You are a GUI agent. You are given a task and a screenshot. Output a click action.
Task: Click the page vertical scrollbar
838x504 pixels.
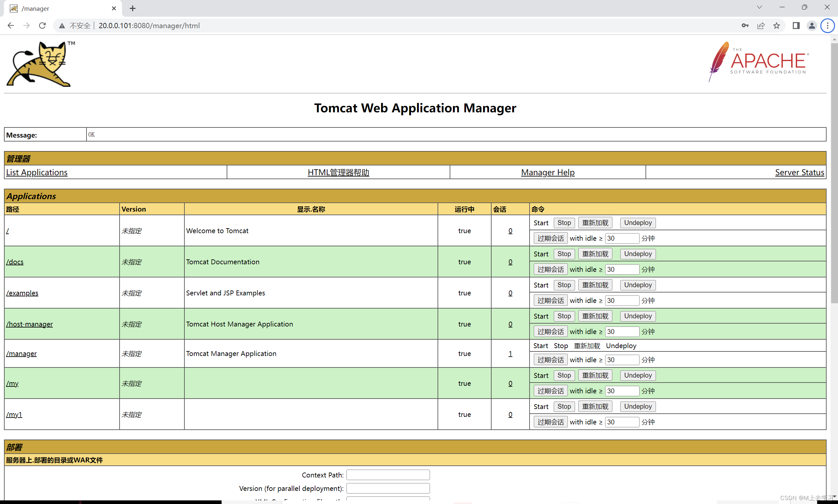(834, 173)
